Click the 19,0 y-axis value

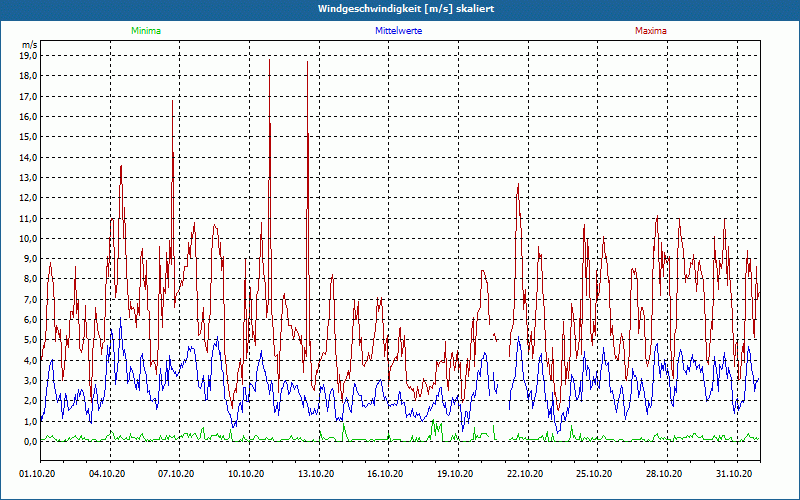click(29, 56)
